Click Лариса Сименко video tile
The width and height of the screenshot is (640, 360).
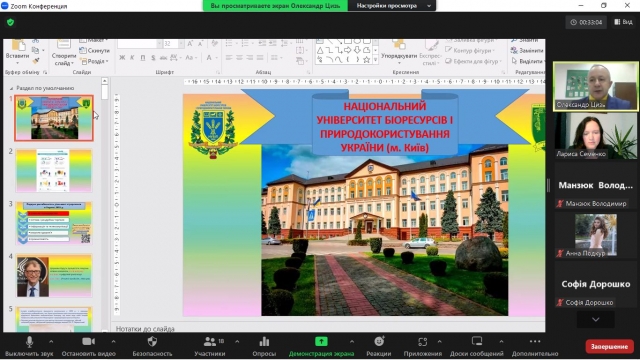click(x=596, y=136)
